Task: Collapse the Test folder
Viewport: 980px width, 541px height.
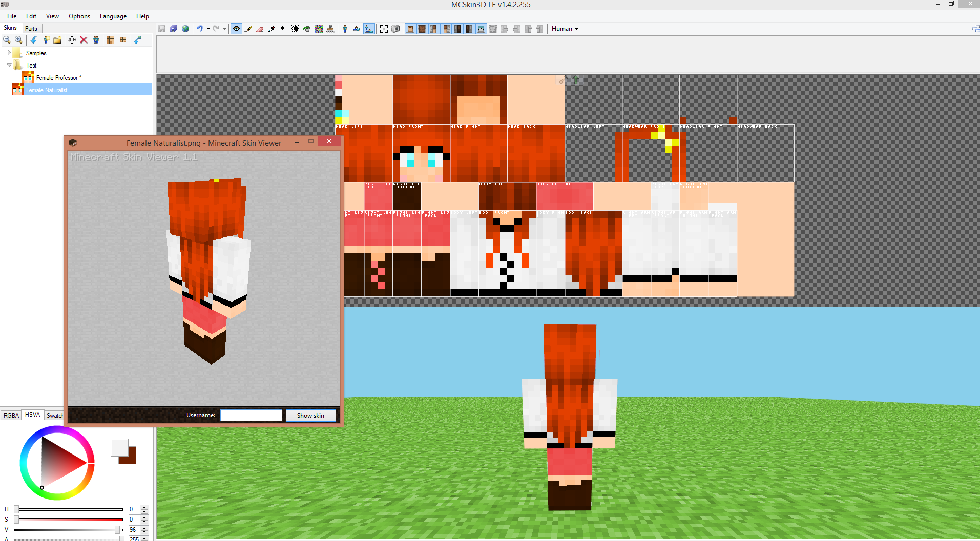Action: (9, 65)
